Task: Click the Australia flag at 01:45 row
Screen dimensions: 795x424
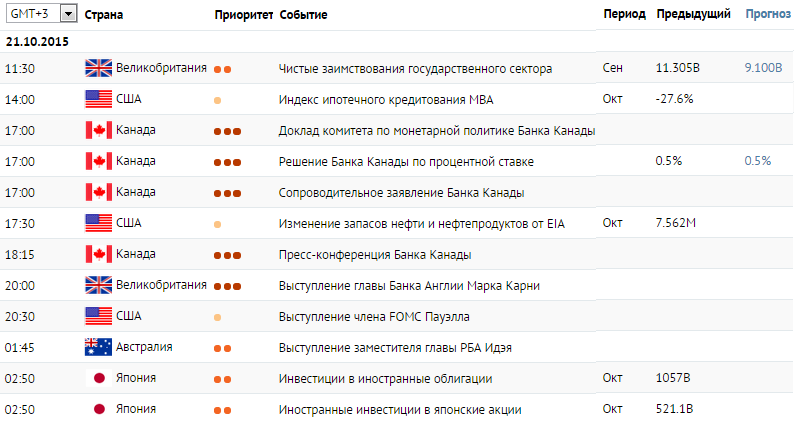Action: click(x=98, y=347)
